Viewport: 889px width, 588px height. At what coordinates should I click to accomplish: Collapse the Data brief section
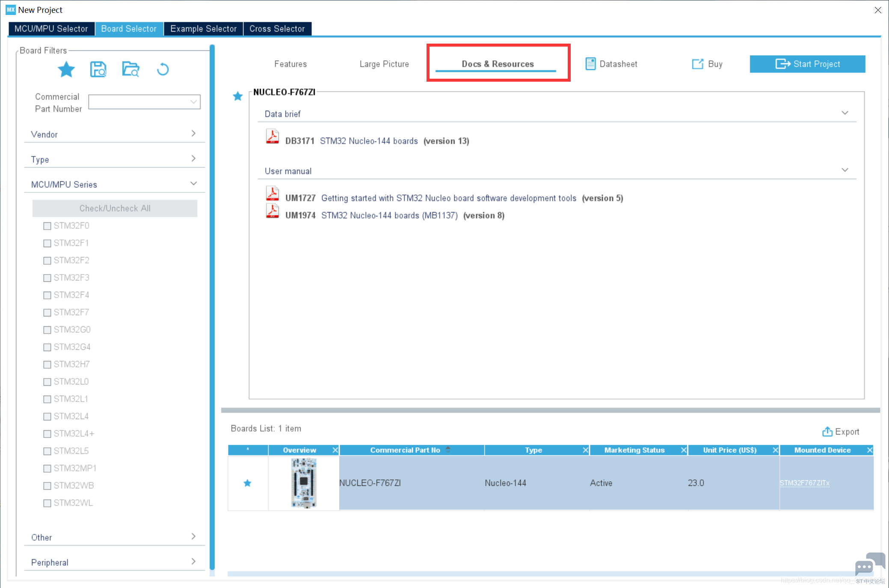845,113
